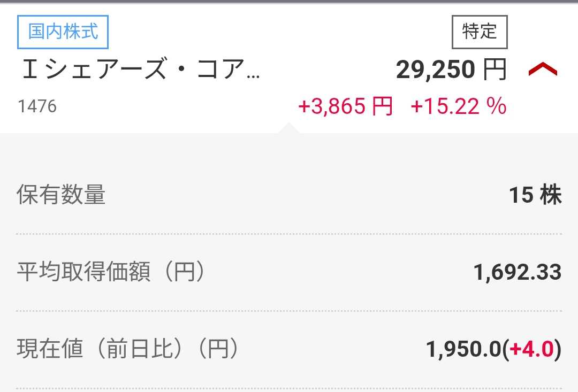Click the 円 unit after 29,250
This screenshot has height=392, width=578.
(495, 70)
